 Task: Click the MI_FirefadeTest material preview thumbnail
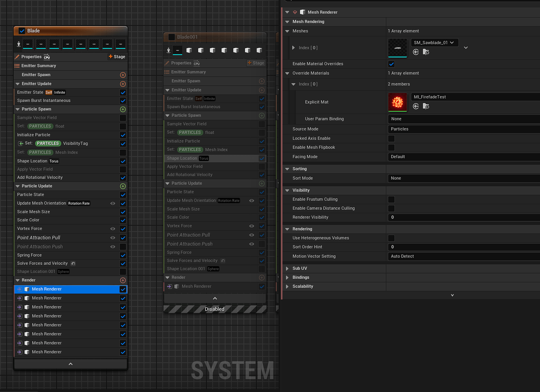pyautogui.click(x=397, y=102)
